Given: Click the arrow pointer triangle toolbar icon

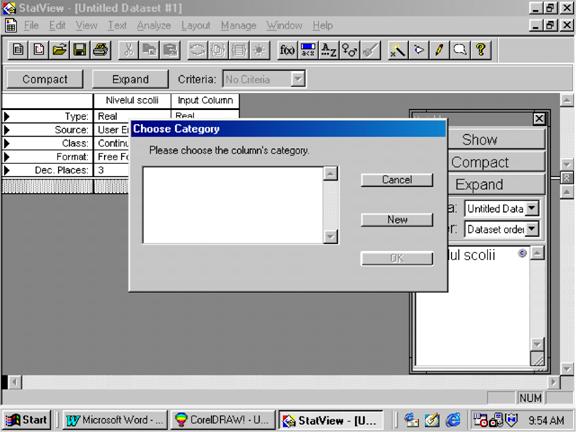Looking at the screenshot, I should (x=419, y=50).
